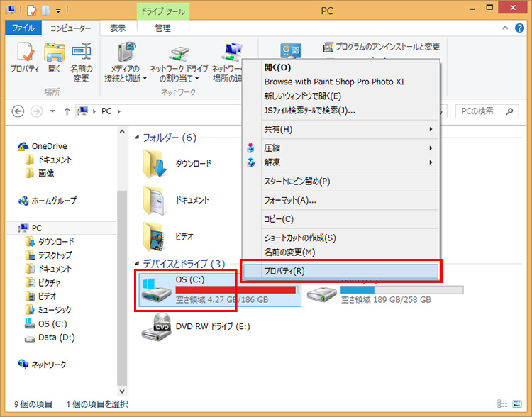Image resolution: width=532 pixels, height=417 pixels.
Task: Select Desktop (デスクトップ) in the navigation tree
Action: [x=48, y=255]
